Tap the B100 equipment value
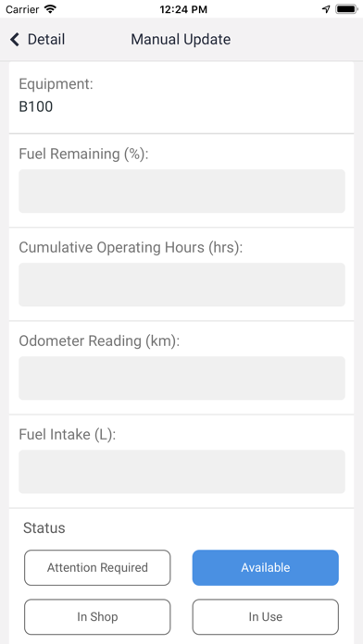363x644 pixels. coord(36,106)
